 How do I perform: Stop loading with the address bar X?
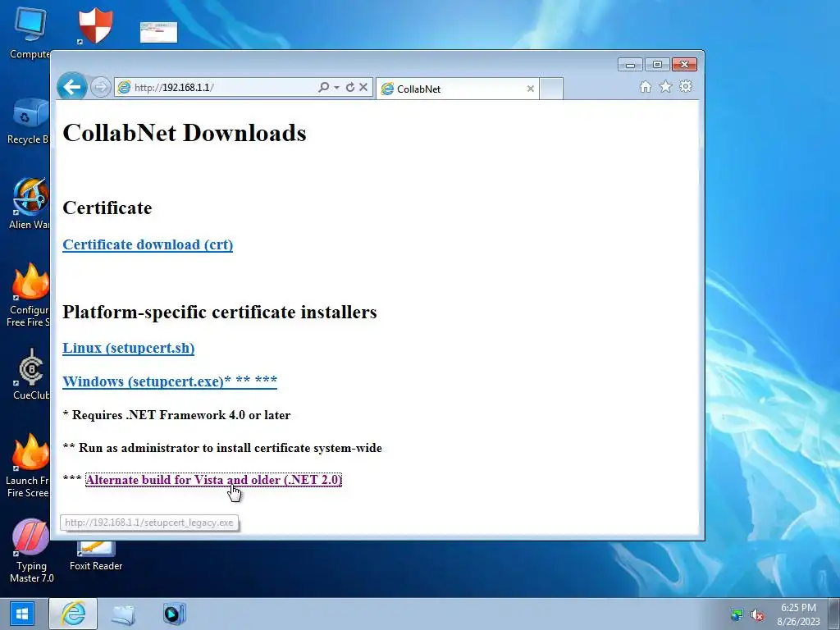click(363, 87)
